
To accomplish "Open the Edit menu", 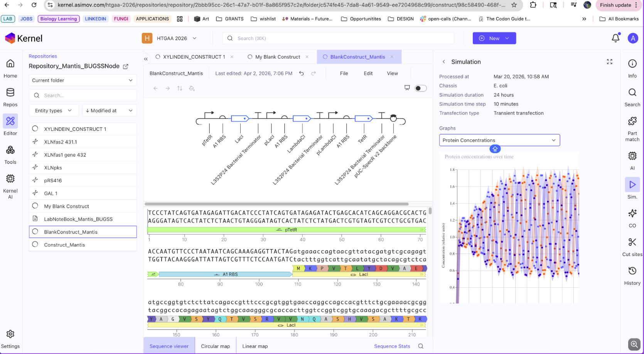I will pos(368,73).
